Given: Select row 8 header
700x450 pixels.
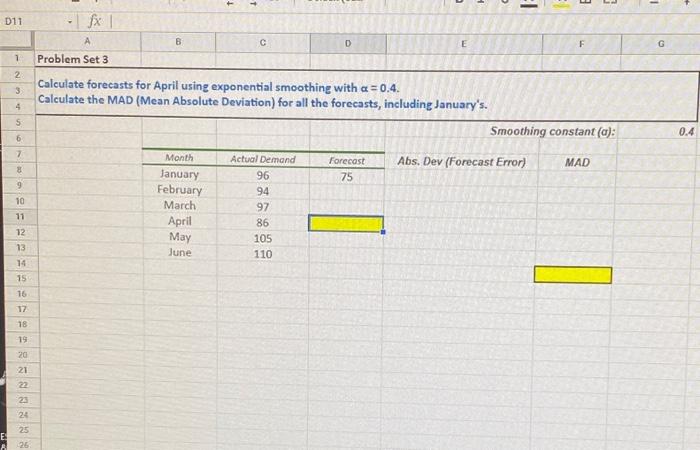Looking at the screenshot, I should [19, 170].
